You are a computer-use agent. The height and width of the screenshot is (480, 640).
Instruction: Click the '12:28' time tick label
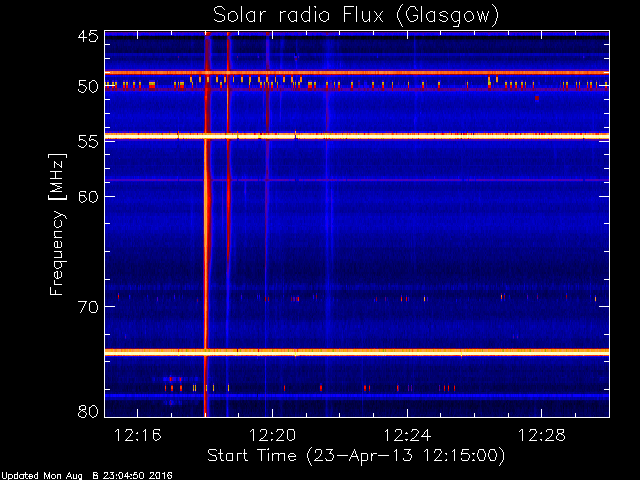tap(542, 436)
